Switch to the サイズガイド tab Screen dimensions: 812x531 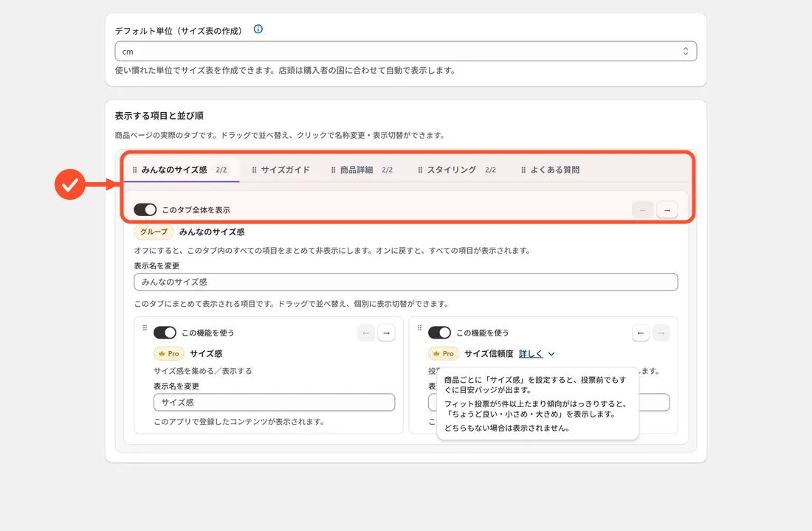[281, 170]
